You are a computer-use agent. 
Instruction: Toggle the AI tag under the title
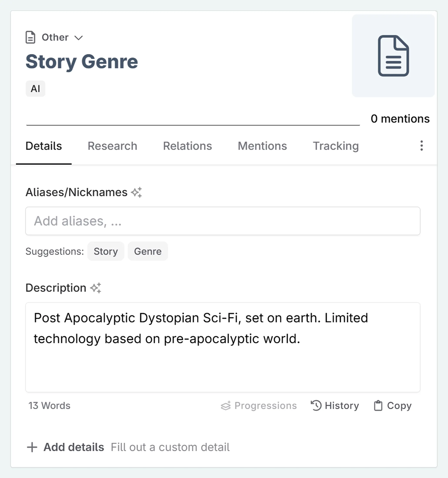pos(35,89)
